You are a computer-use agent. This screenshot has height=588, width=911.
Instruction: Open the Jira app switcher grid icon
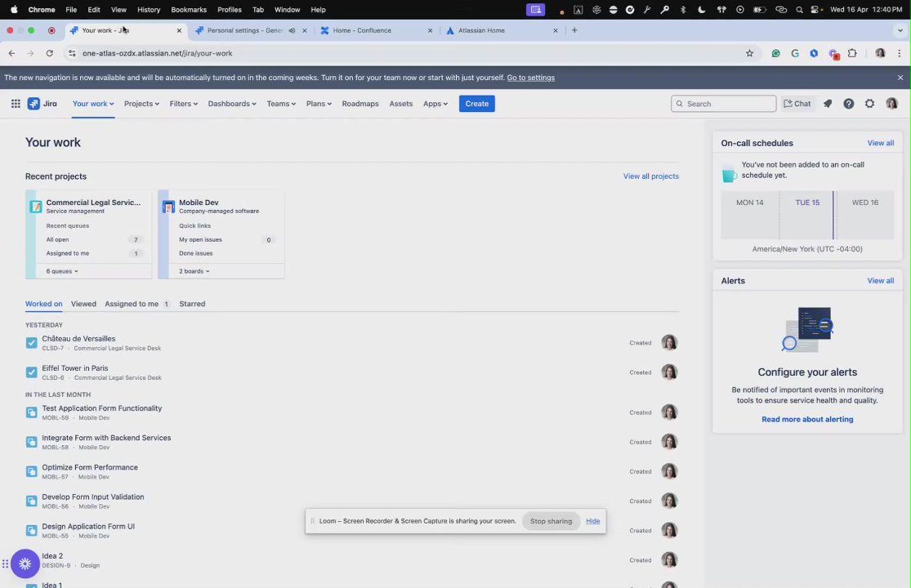(16, 104)
